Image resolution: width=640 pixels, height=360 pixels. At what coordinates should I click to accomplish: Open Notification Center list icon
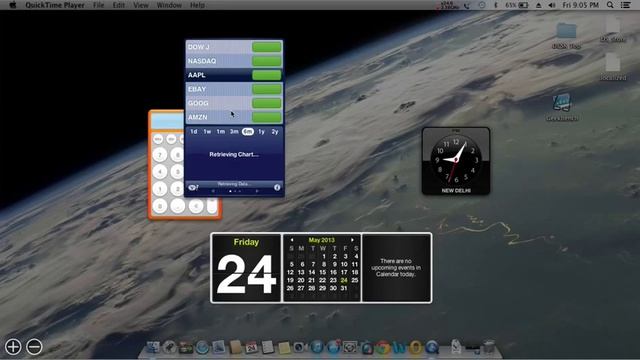pos(625,5)
